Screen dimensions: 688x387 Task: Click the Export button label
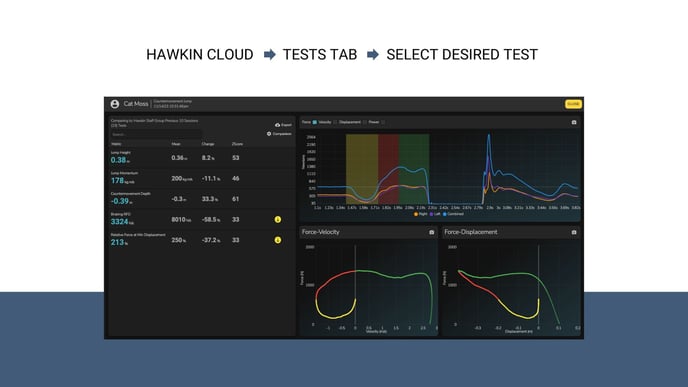(x=286, y=125)
